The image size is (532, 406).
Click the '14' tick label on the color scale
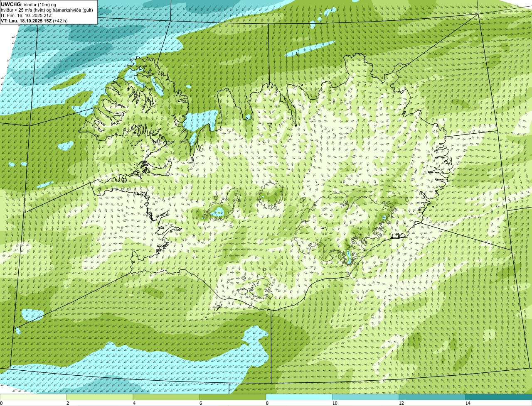point(468,403)
